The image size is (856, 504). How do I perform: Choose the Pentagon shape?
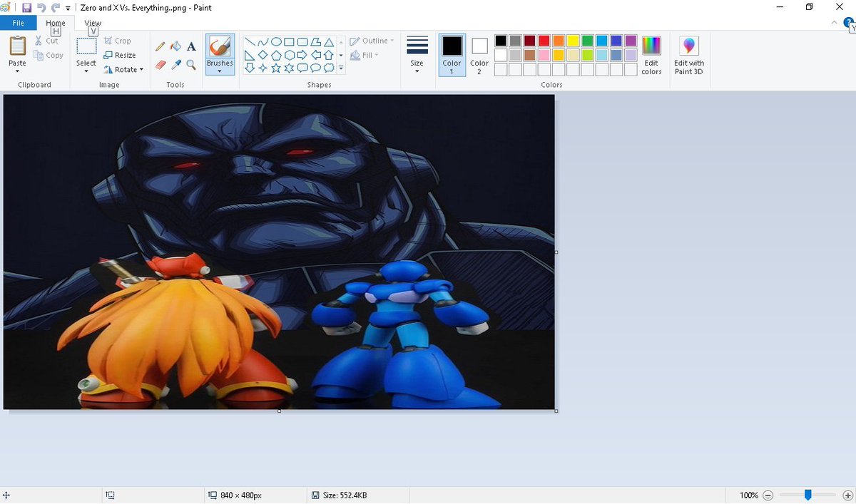(x=276, y=55)
